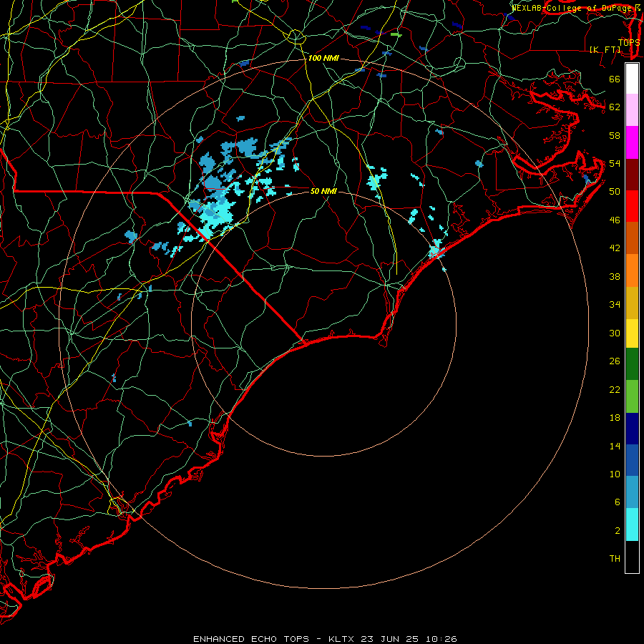Screen dimensions: 644x644
Task: Click the legend label 'TH'
Action: pos(615,559)
